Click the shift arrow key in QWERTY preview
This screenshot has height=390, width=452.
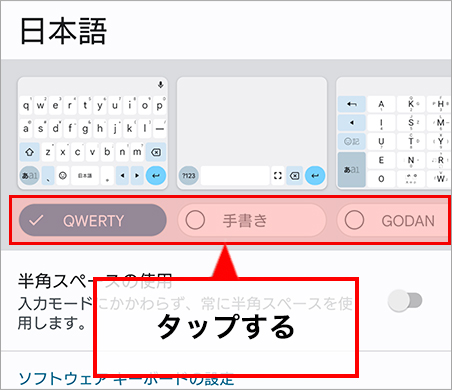click(29, 152)
